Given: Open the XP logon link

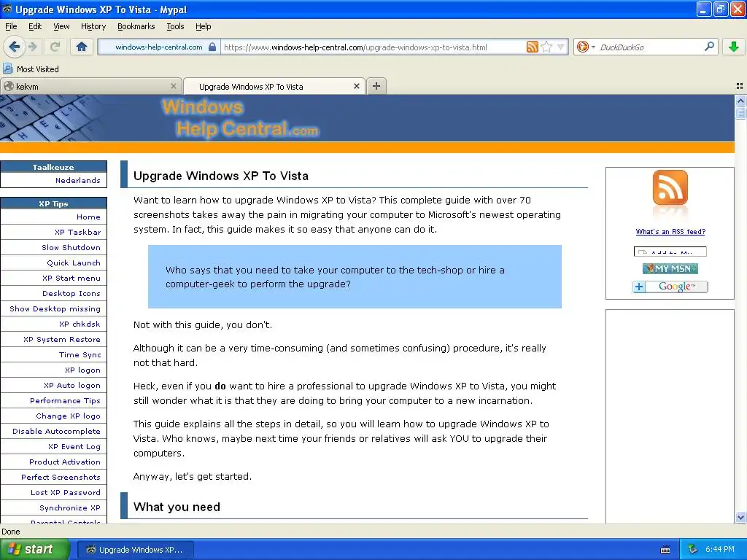Looking at the screenshot, I should (83, 370).
